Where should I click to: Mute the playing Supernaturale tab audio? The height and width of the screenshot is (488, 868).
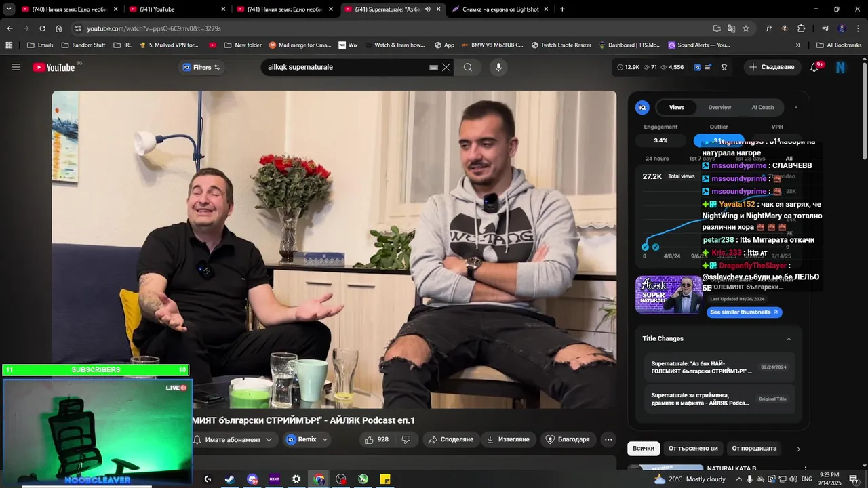tap(427, 9)
